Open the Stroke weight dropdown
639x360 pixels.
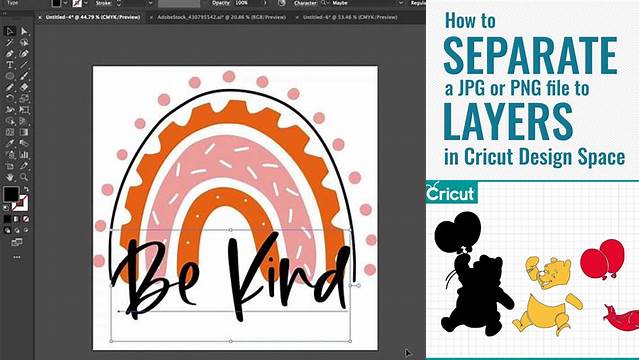(150, 3)
